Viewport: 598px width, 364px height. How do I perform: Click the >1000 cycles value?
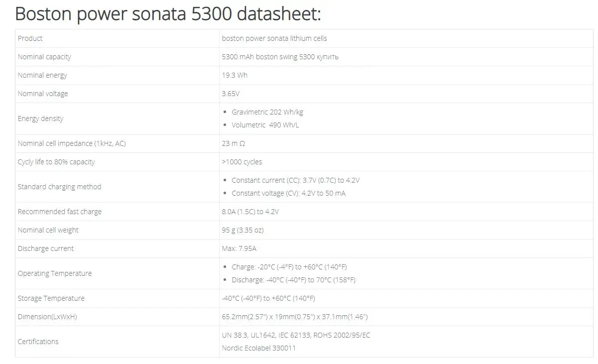coord(241,162)
